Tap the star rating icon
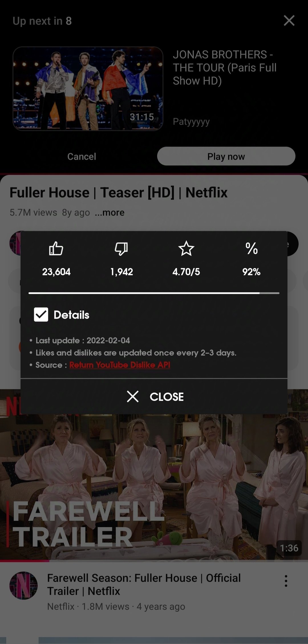The height and width of the screenshot is (644, 308). click(186, 248)
